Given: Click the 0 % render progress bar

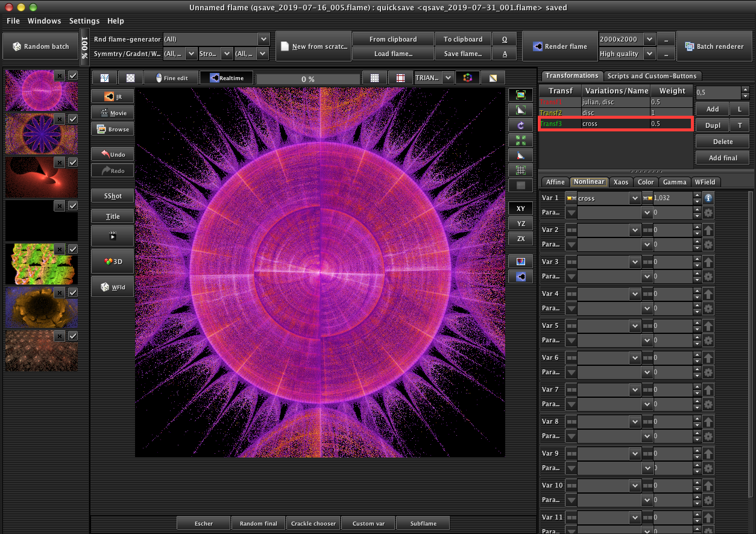Looking at the screenshot, I should click(x=307, y=79).
